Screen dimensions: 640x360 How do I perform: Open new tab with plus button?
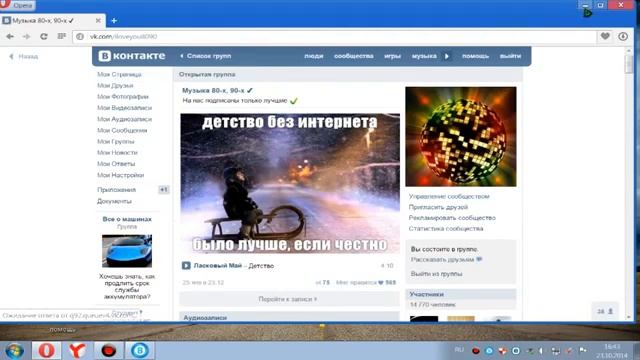point(114,20)
